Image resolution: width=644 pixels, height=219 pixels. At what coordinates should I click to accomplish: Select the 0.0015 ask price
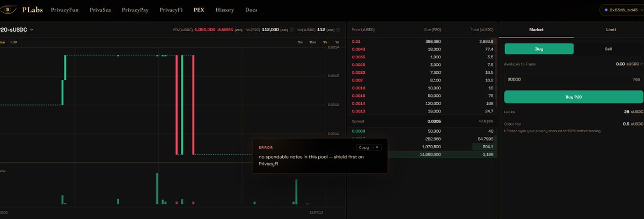(x=358, y=96)
